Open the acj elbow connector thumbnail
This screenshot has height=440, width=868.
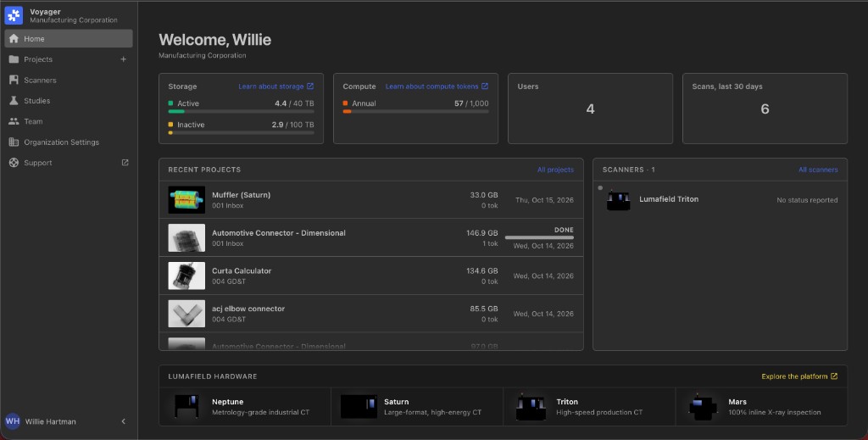186,314
